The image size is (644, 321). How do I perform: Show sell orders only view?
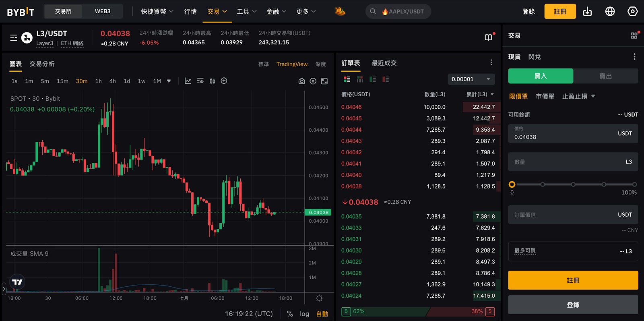(x=386, y=79)
